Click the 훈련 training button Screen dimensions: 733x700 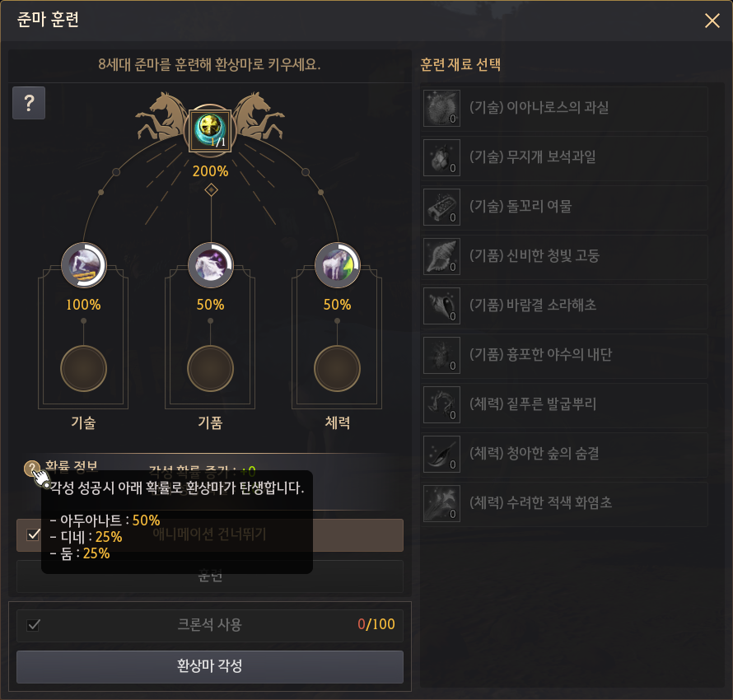click(210, 576)
